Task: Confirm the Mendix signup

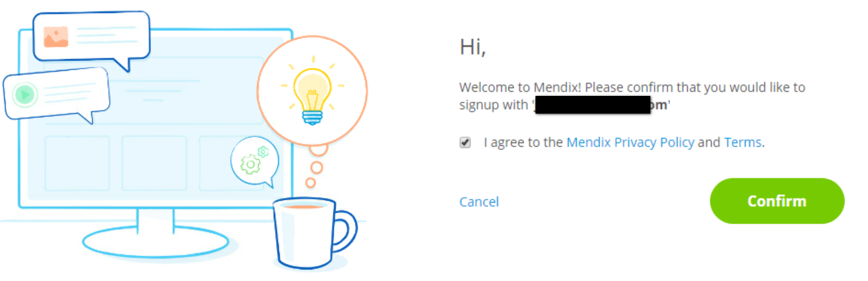Action: [x=777, y=201]
